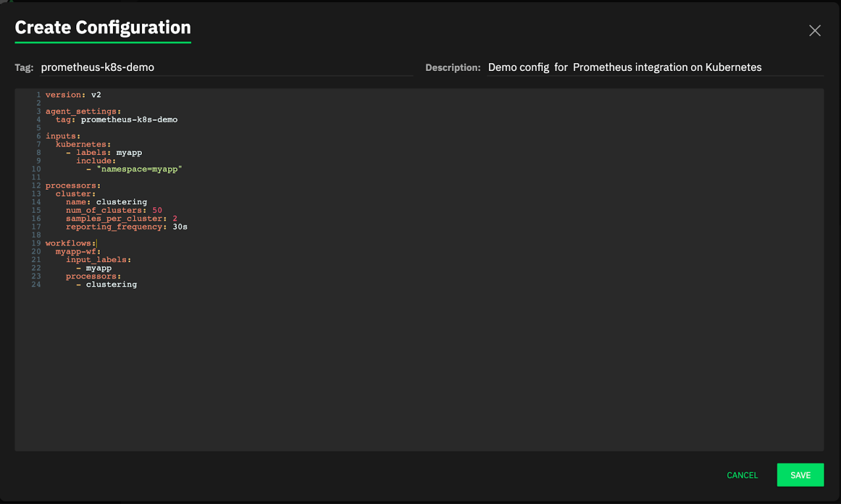Place cursor on 'name: clustering' line

tap(106, 202)
